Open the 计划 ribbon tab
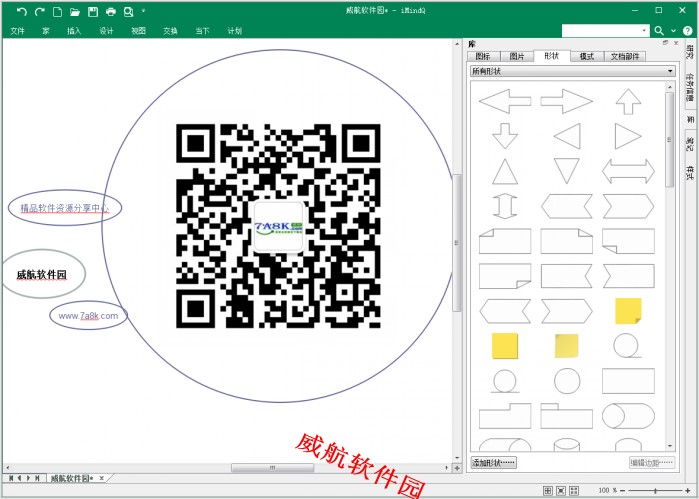Image resolution: width=699 pixels, height=499 pixels. point(234,31)
